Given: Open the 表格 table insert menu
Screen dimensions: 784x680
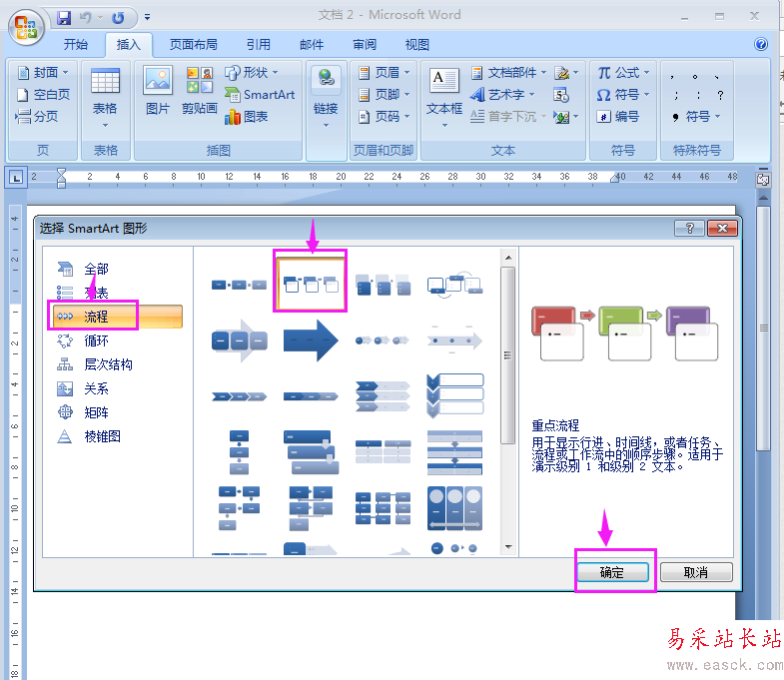Looking at the screenshot, I should [105, 98].
